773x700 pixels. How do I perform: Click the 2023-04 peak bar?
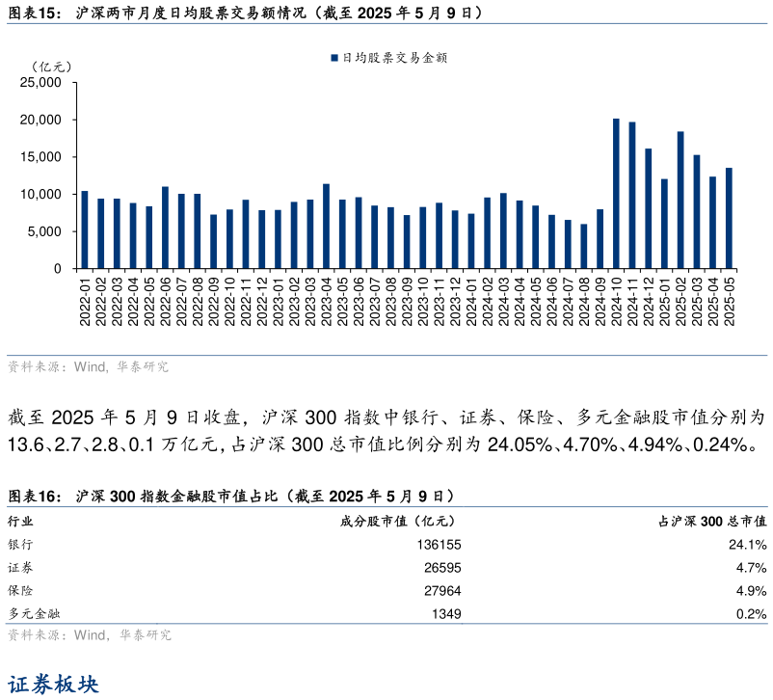coord(327,227)
